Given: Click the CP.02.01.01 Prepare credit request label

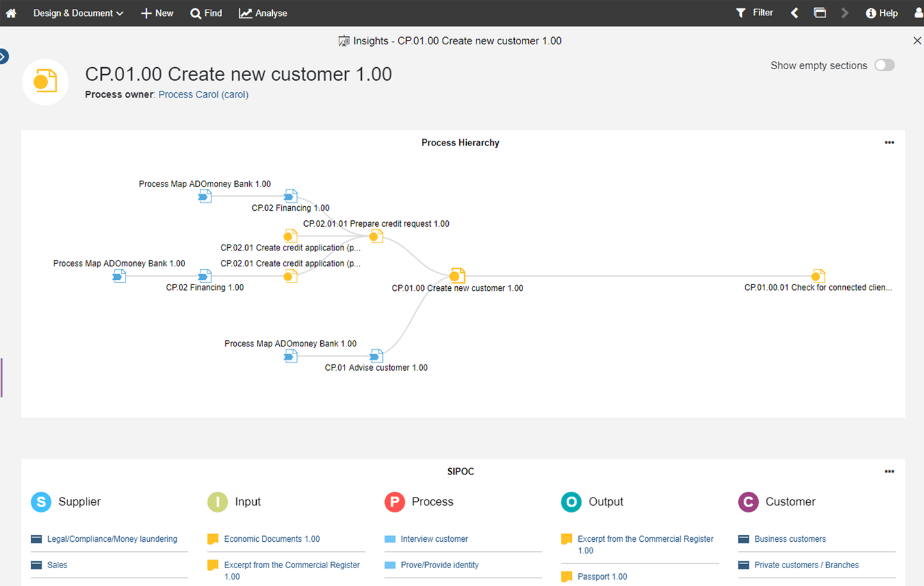Looking at the screenshot, I should (376, 224).
